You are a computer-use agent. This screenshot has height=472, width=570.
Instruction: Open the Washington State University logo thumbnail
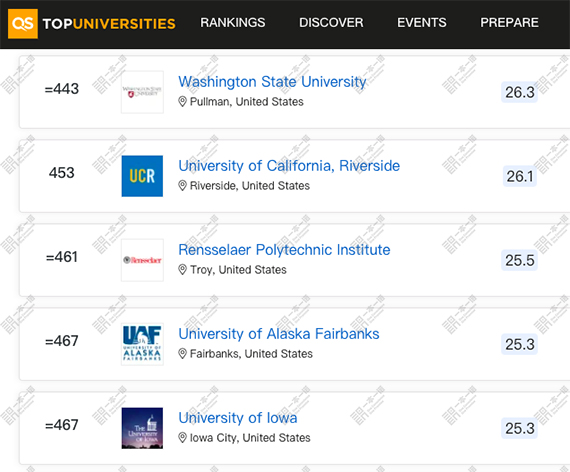(x=142, y=92)
